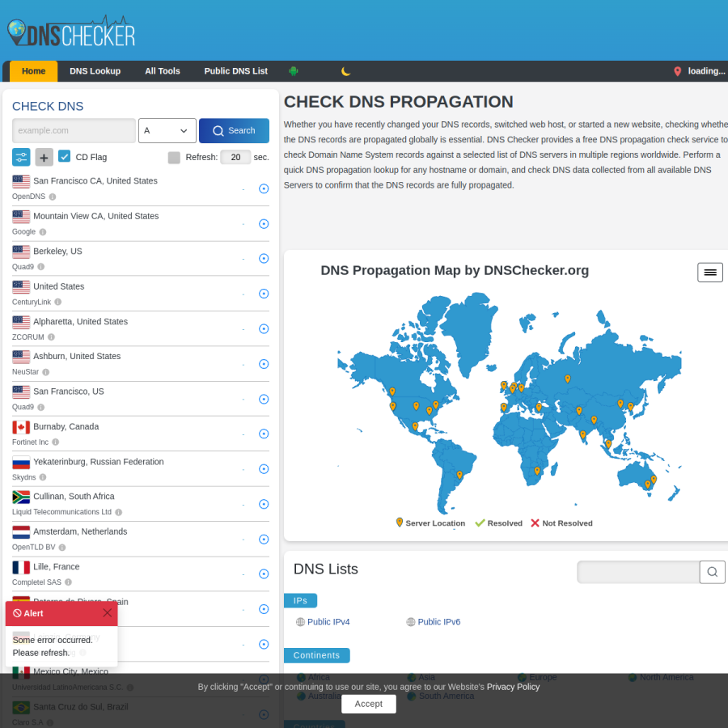Click status circle for Amsterdam, Netherlands
Viewport: 728px width, 728px height.
[264, 539]
